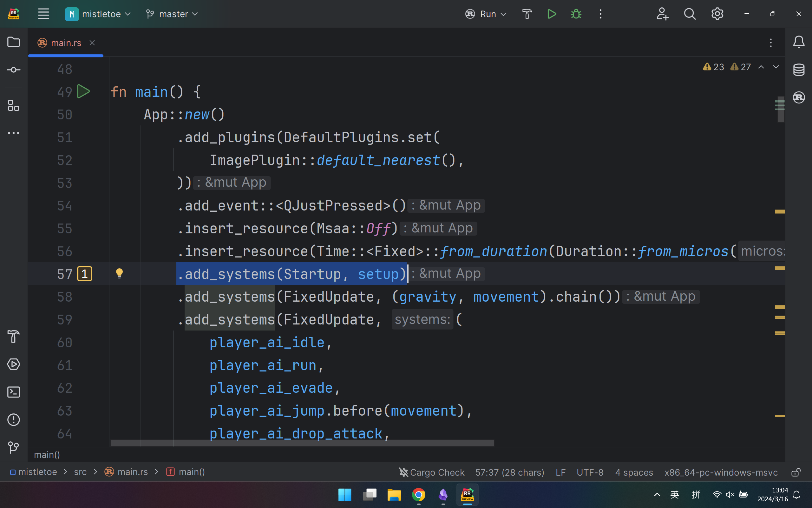Open the Cargo tool window on the right sidebar
The image size is (812, 508).
pyautogui.click(x=799, y=97)
